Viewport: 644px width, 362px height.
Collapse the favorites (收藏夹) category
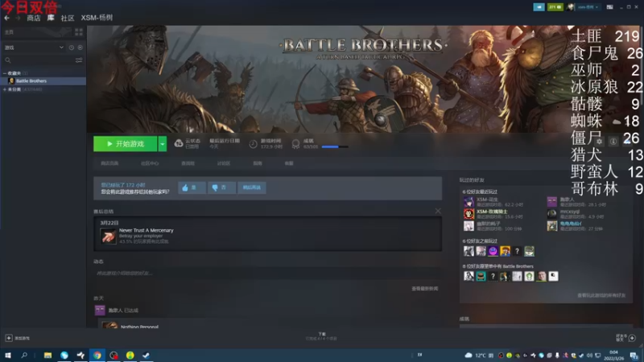click(x=4, y=73)
